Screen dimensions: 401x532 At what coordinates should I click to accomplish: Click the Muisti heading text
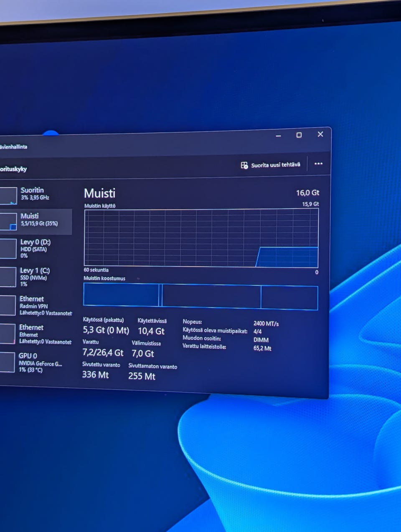coord(99,193)
